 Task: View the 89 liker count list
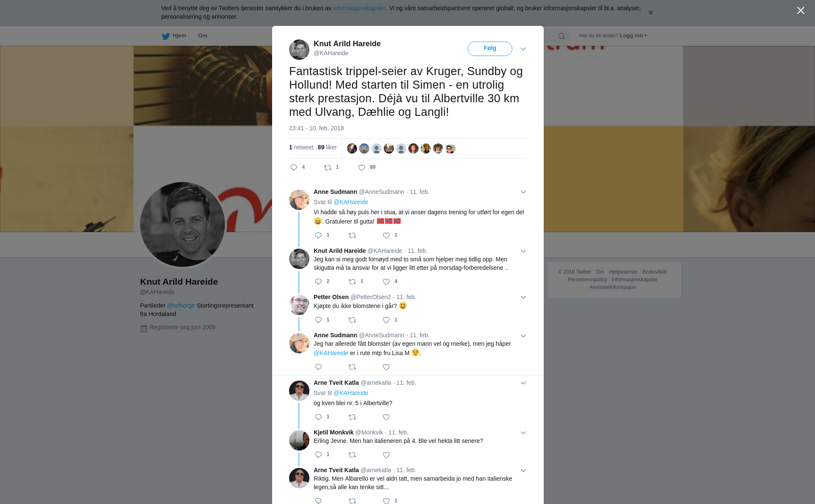pyautogui.click(x=327, y=147)
